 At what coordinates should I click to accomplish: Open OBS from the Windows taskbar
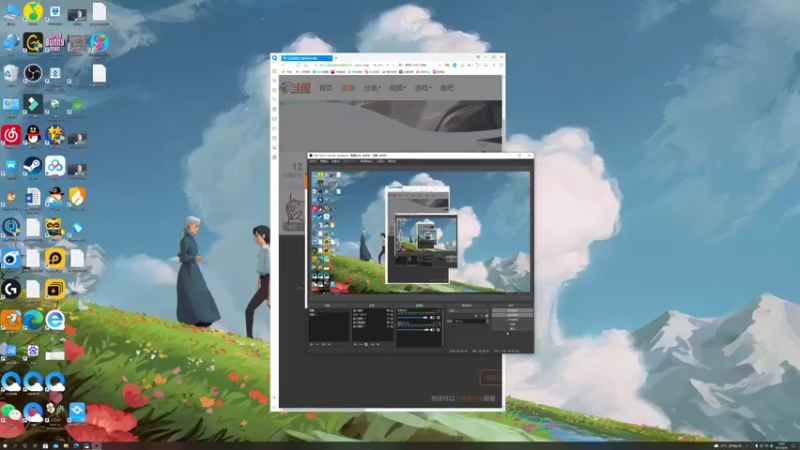tap(97, 446)
